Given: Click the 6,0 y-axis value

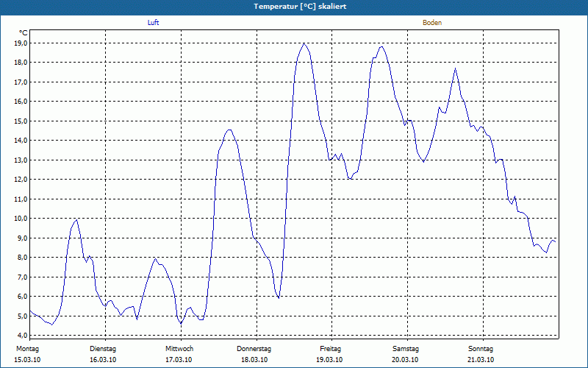Looking at the screenshot, I should pyautogui.click(x=23, y=297).
